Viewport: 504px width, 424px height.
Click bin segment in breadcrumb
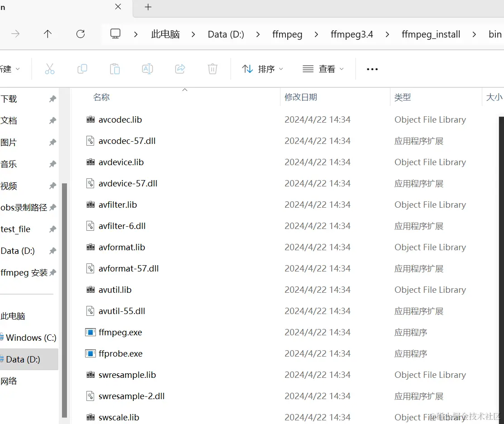495,34
